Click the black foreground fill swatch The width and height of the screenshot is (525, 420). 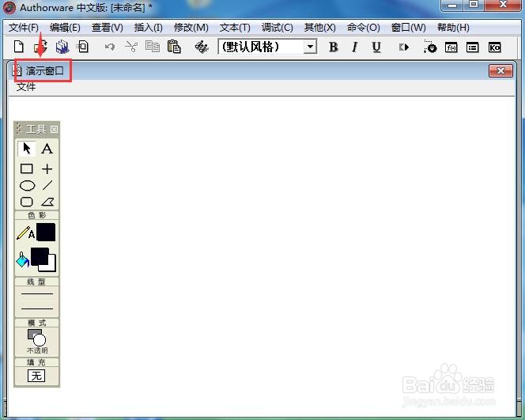click(x=40, y=256)
